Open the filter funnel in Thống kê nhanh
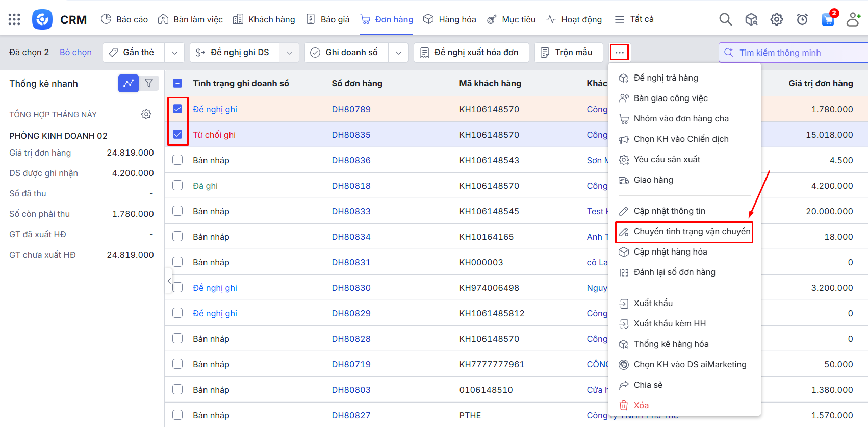This screenshot has height=427, width=868. point(149,83)
